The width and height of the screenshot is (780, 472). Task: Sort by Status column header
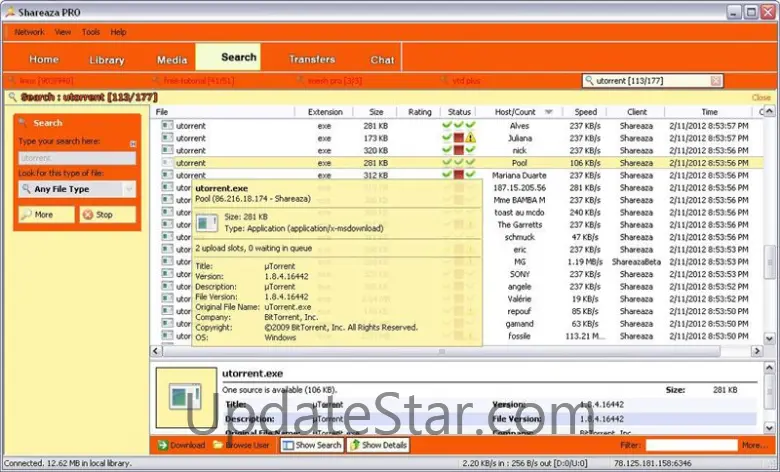[459, 112]
